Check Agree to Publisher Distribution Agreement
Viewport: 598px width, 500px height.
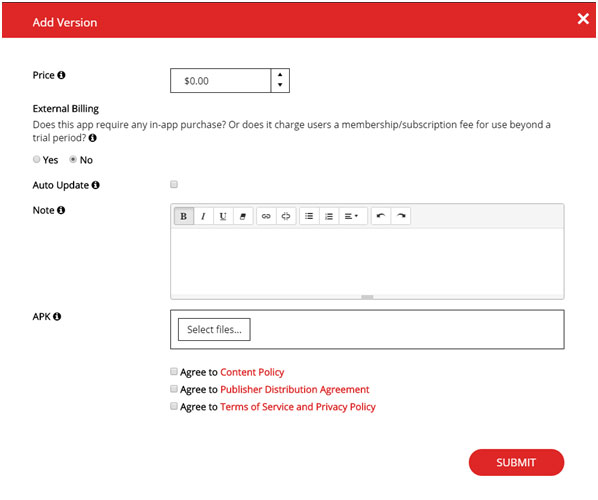pos(174,389)
